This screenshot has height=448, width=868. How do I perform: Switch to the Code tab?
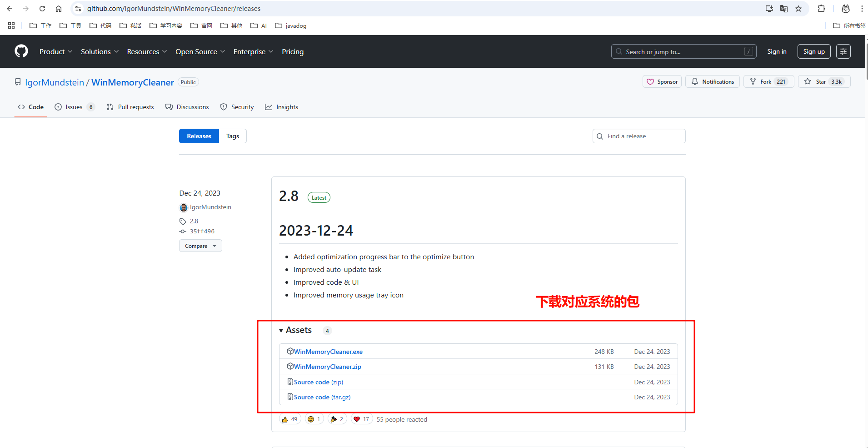(x=30, y=107)
